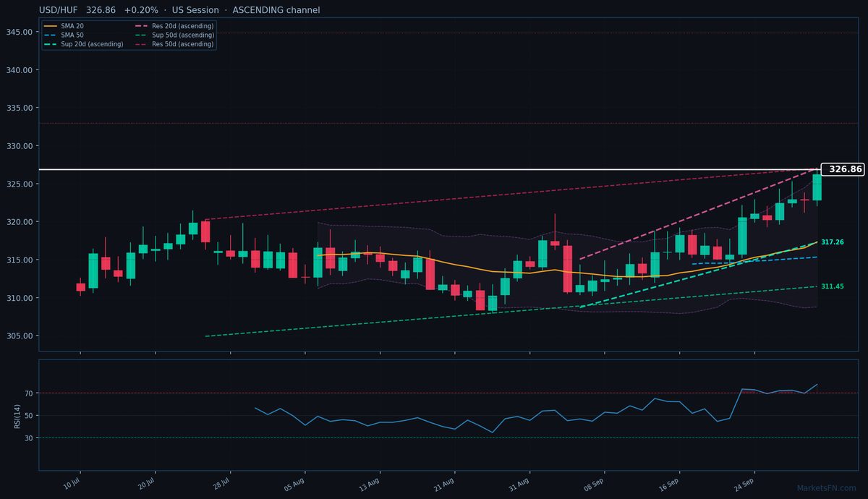
Task: Click the 345.00 price axis label
Action: 20,32
